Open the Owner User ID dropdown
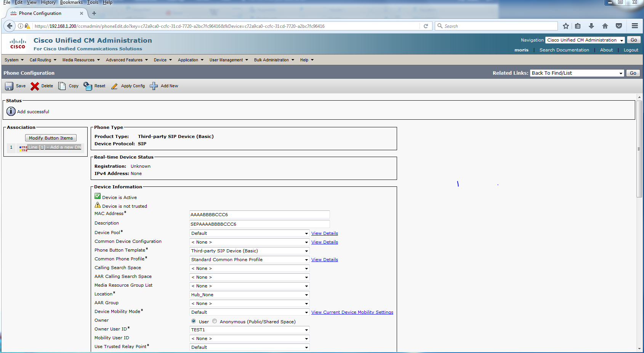The width and height of the screenshot is (644, 353). click(250, 330)
